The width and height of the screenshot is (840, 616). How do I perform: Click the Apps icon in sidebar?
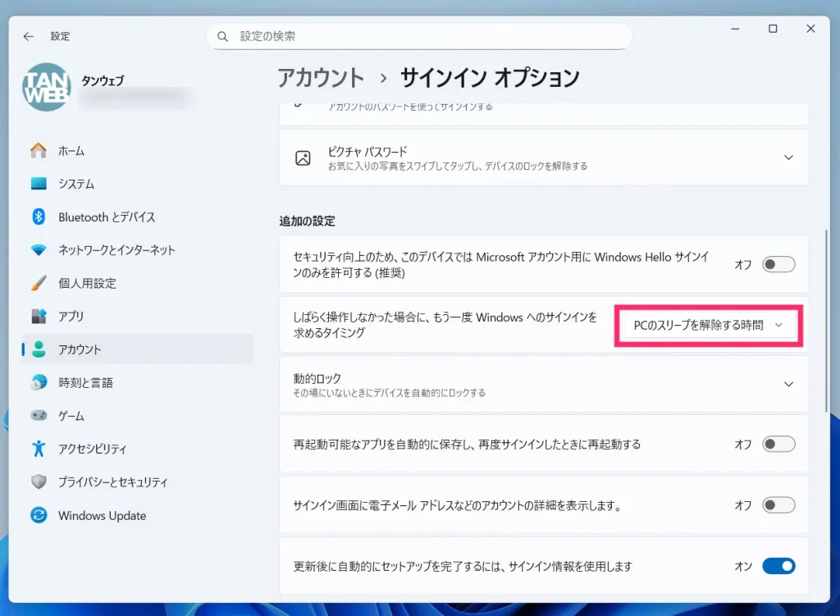[39, 316]
